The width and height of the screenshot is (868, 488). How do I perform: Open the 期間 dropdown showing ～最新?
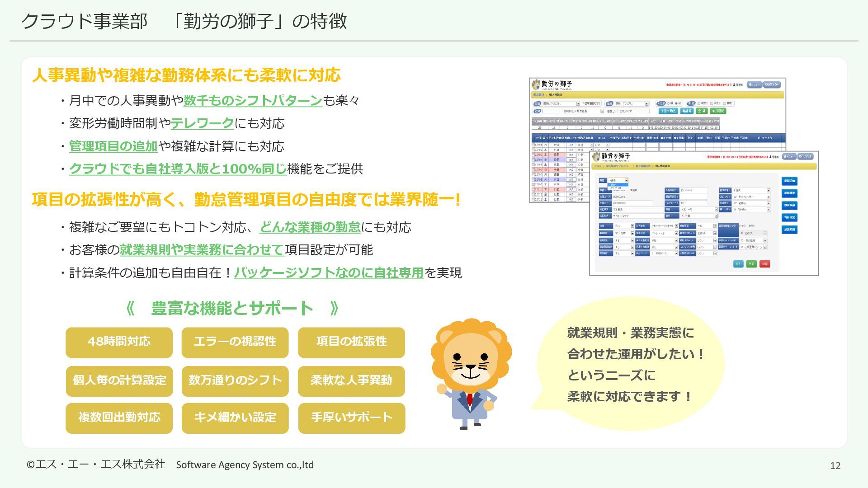coord(618,180)
